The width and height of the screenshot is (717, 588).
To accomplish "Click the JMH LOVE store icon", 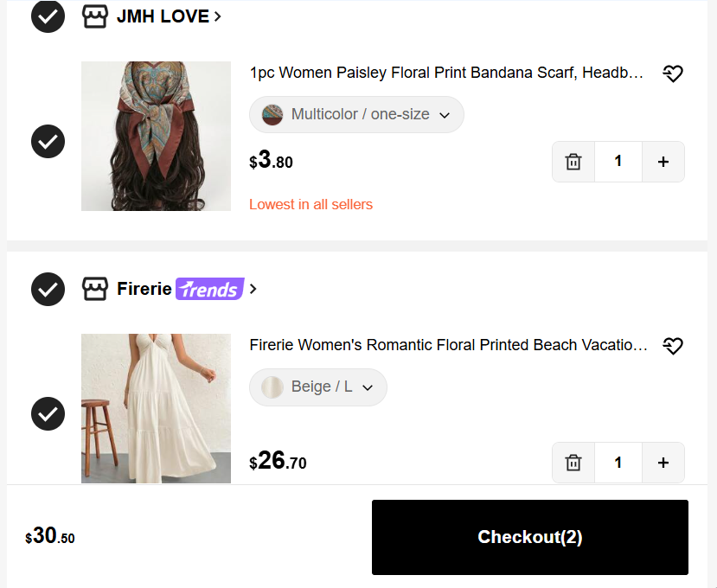I will click(x=95, y=16).
